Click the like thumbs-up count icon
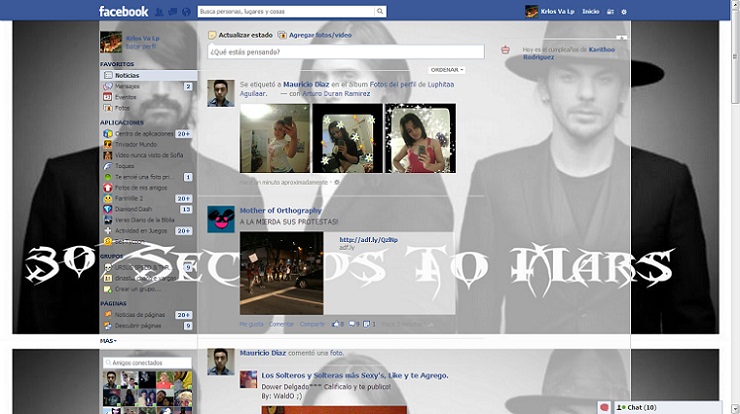Screen dimensions: 740x414 (336, 324)
